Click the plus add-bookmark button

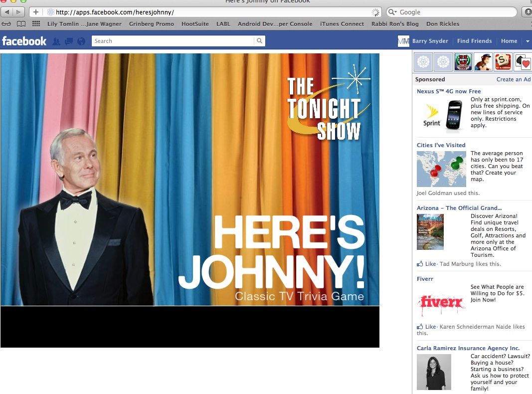[x=35, y=12]
